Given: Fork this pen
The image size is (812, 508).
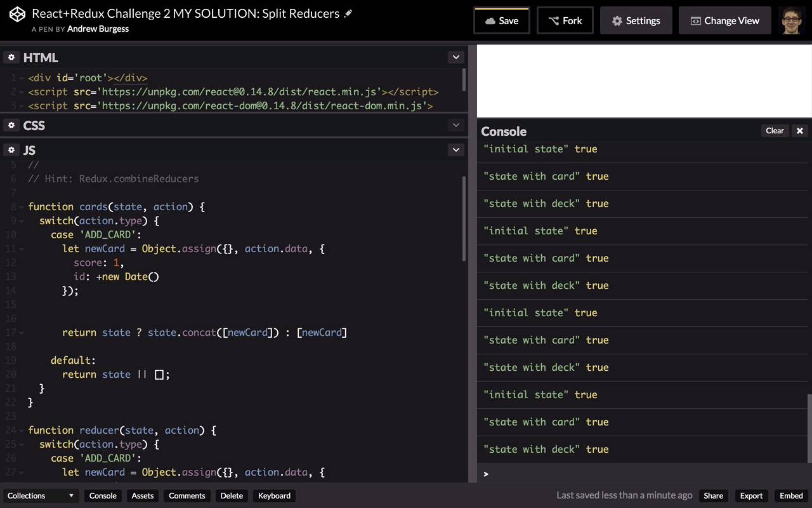Looking at the screenshot, I should (x=565, y=20).
